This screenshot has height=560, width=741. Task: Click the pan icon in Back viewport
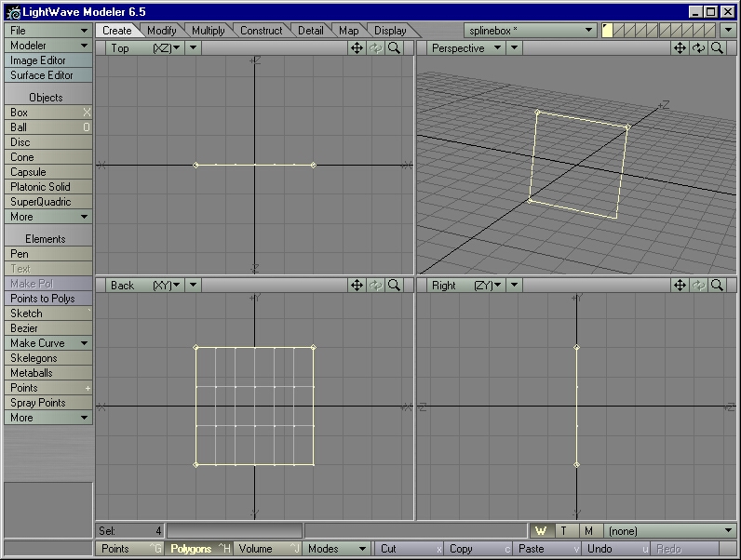[357, 286]
